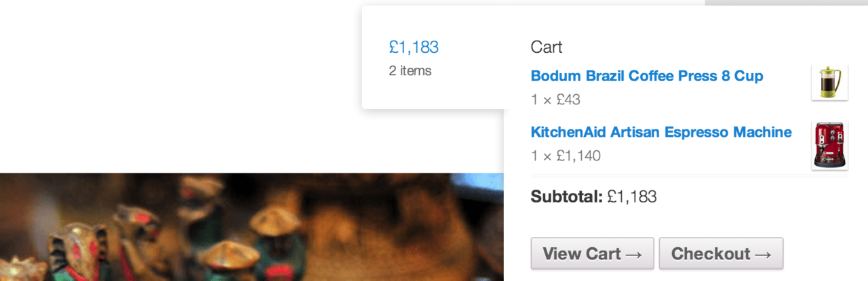
Task: Click the Subtotal label
Action: click(567, 197)
